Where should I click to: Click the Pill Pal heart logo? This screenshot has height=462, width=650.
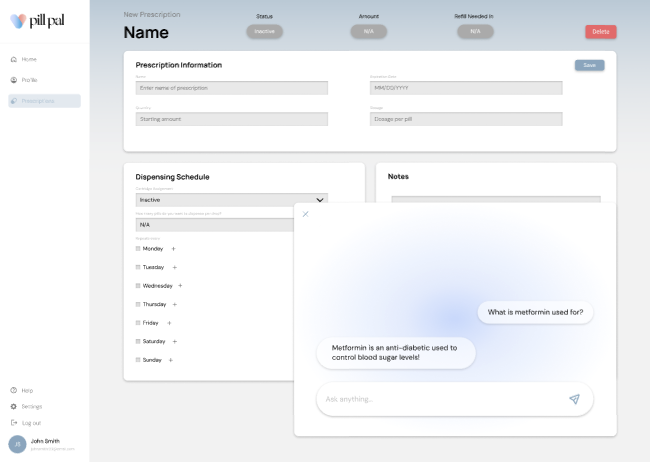coord(18,22)
